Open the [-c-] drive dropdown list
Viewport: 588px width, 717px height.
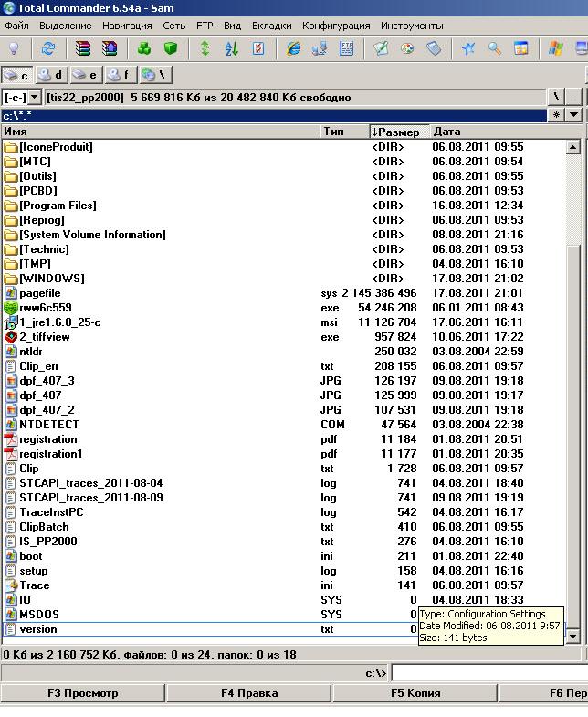pos(35,97)
